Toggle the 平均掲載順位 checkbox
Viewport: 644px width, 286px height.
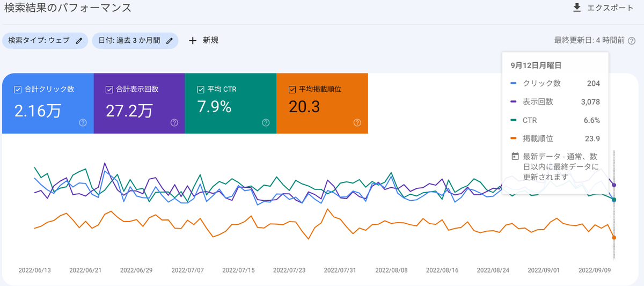point(292,89)
